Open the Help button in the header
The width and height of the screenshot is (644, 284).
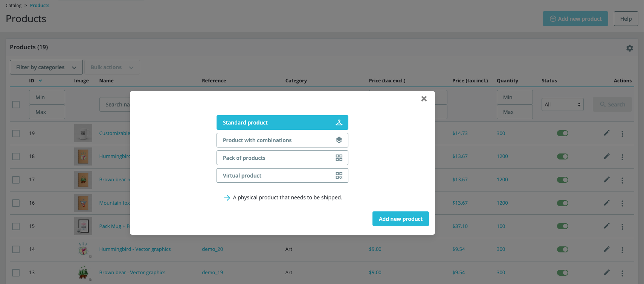pyautogui.click(x=626, y=19)
